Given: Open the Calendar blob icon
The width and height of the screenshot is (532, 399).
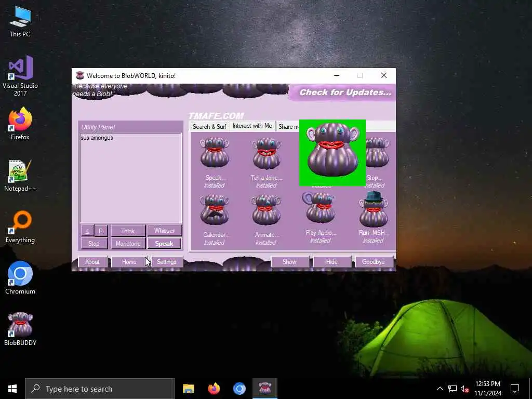Looking at the screenshot, I should point(215,210).
